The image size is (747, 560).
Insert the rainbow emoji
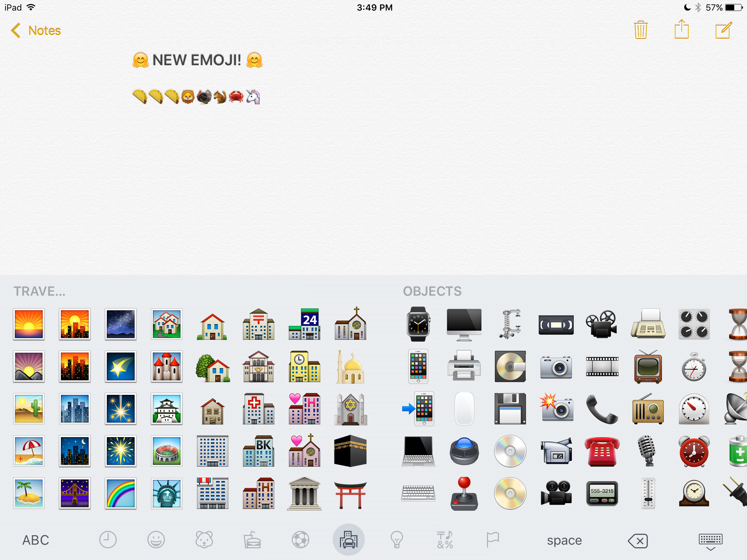tap(121, 493)
